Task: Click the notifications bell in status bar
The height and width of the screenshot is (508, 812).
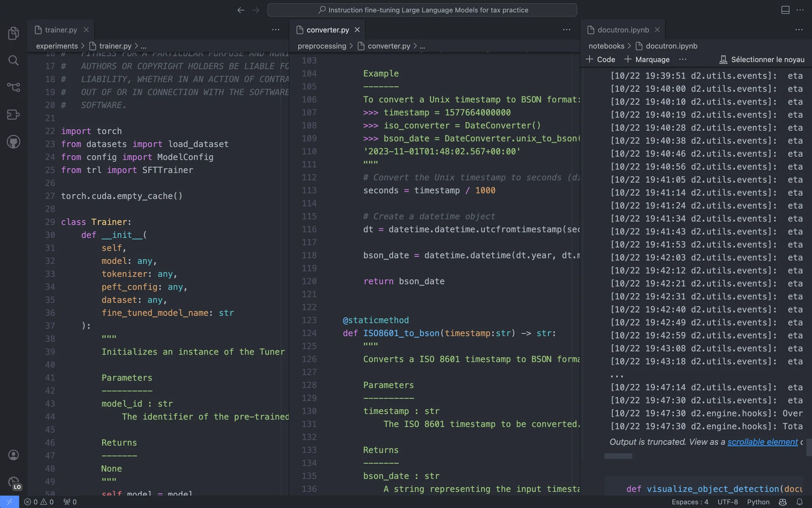Action: tap(799, 502)
